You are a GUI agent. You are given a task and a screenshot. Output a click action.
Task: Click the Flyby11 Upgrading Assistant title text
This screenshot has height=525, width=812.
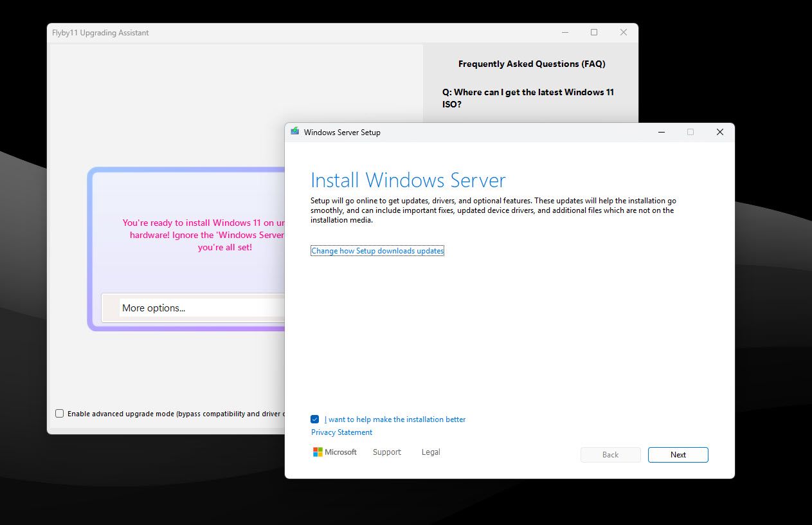(x=100, y=33)
